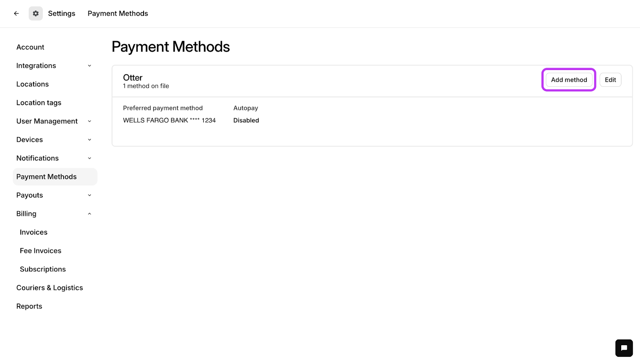640x364 pixels.
Task: Select Devices in the sidebar
Action: point(30,140)
